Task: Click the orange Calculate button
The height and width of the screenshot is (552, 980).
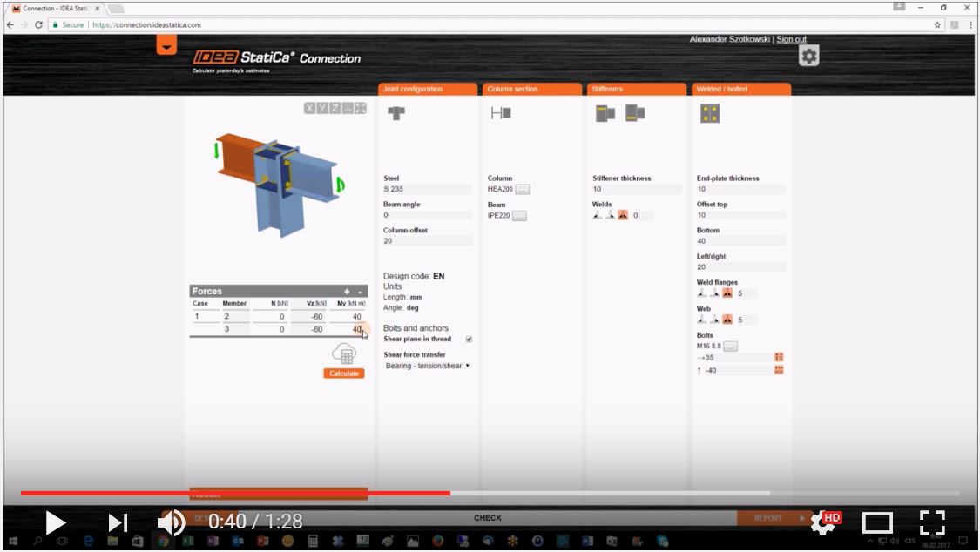Action: tap(344, 374)
